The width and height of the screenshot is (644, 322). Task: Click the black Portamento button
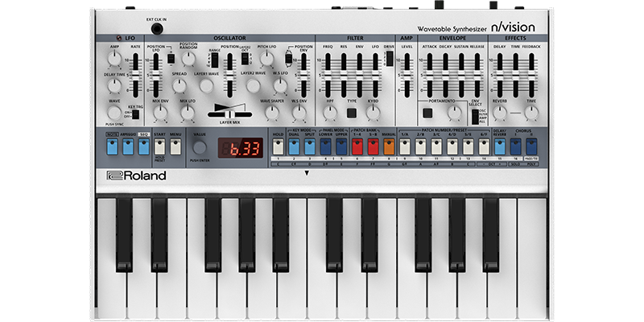pos(427,113)
